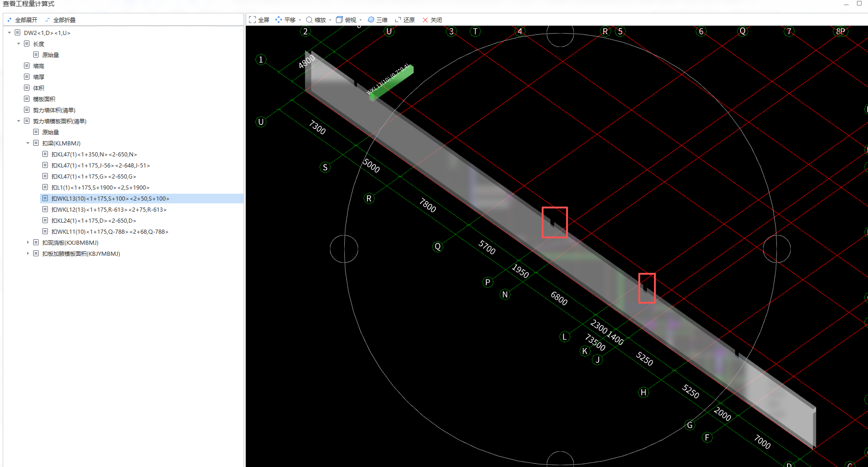Click the document icon beside 体积
Screen dimensions: 868x467
pyautogui.click(x=27, y=88)
